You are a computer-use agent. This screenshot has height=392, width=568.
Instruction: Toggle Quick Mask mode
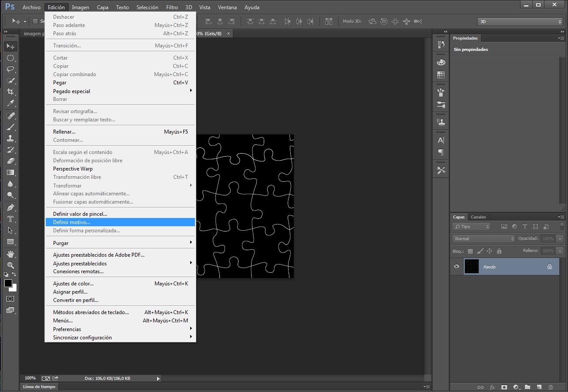[x=10, y=298]
